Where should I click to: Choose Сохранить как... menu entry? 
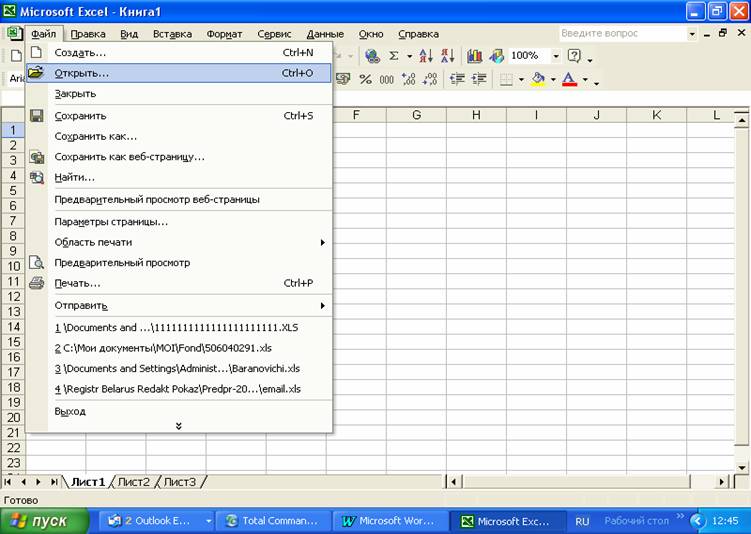coord(95,136)
